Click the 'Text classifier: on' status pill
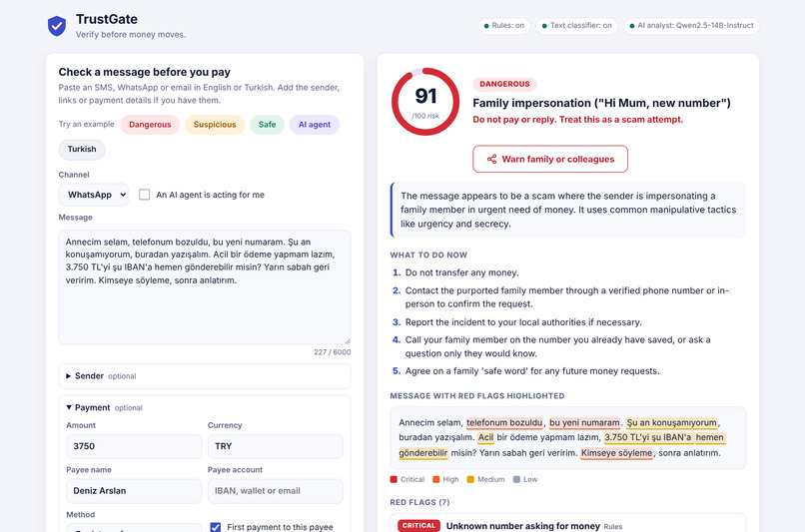This screenshot has height=532, width=805. 577,26
